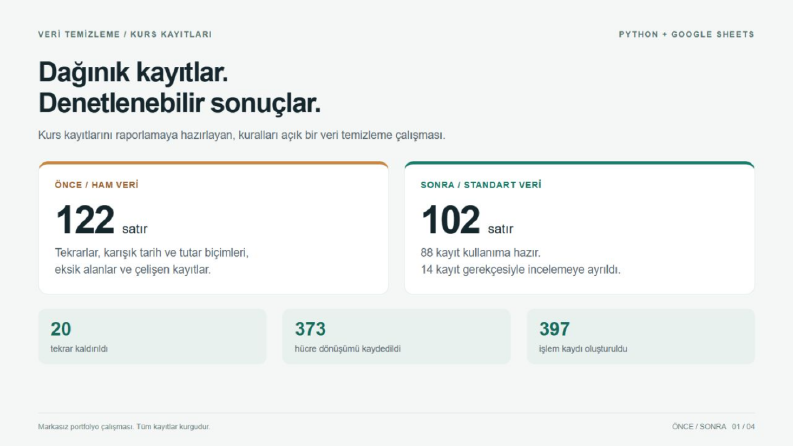This screenshot has height=446, width=793.
Task: Click the text 'eksik alanlar ve çelişen kayıtlar.'
Action: (x=133, y=270)
